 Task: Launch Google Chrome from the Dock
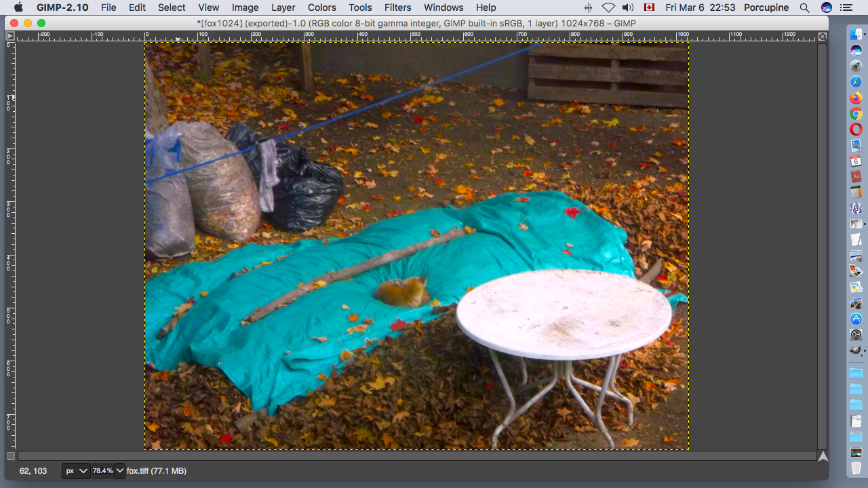(856, 113)
